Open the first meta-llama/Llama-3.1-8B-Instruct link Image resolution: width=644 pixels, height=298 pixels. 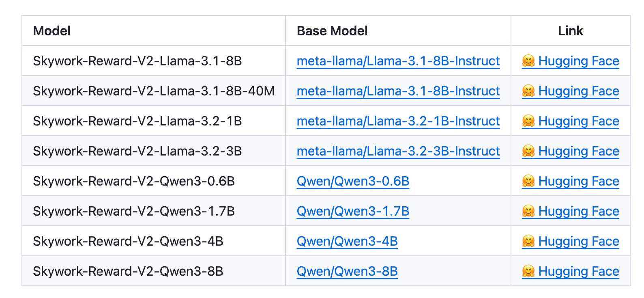pos(398,61)
